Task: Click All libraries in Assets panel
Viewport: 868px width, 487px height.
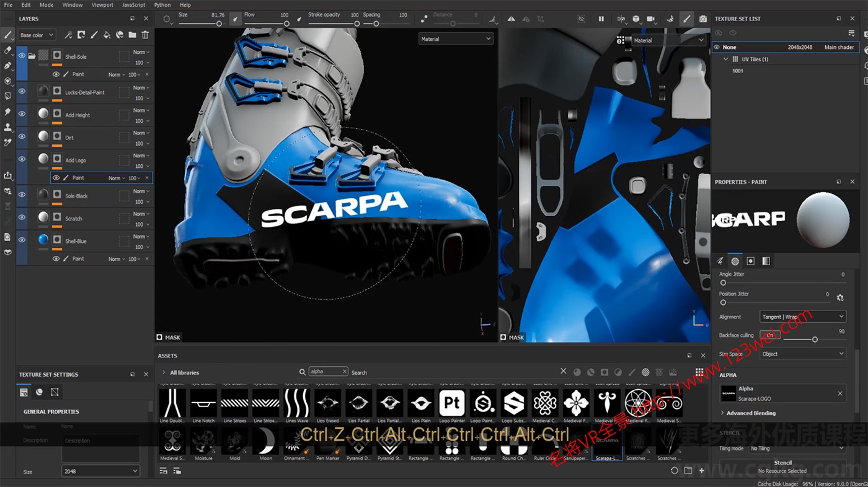Action: 184,372
